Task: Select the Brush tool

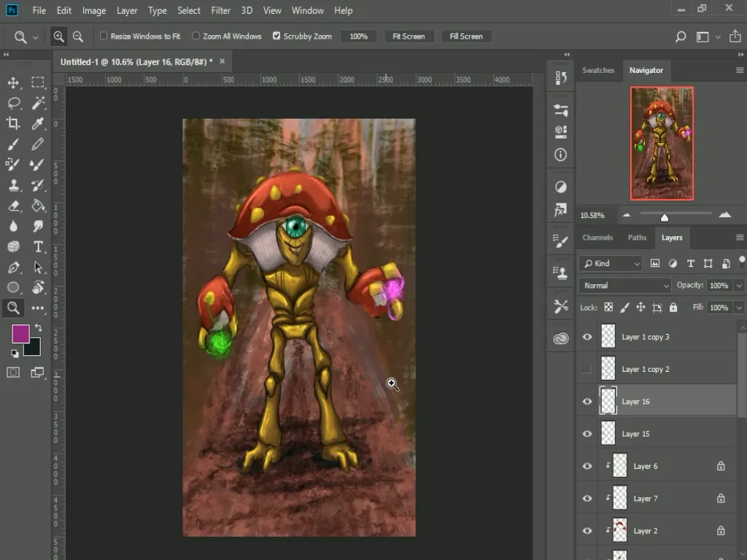Action: 13,144
